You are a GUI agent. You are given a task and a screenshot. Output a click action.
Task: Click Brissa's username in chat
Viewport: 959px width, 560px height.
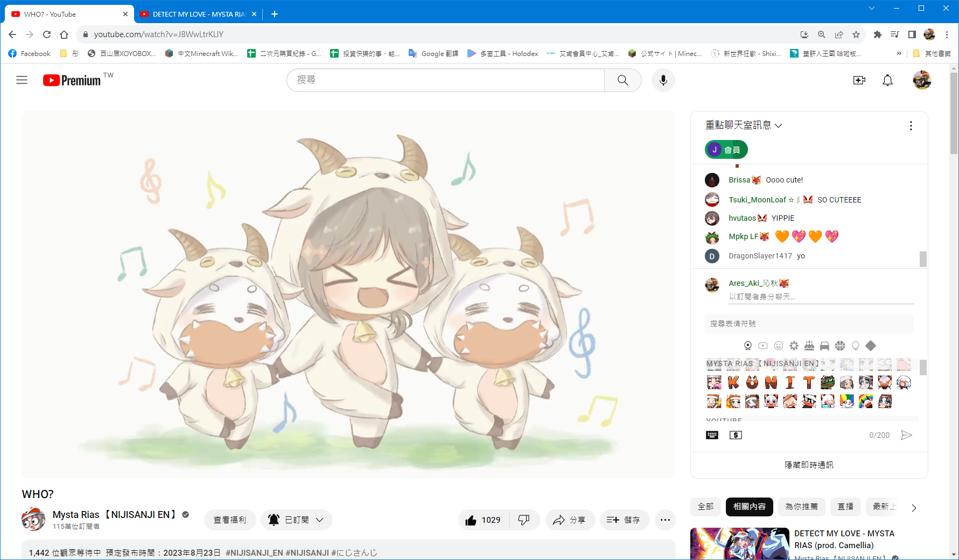click(739, 180)
